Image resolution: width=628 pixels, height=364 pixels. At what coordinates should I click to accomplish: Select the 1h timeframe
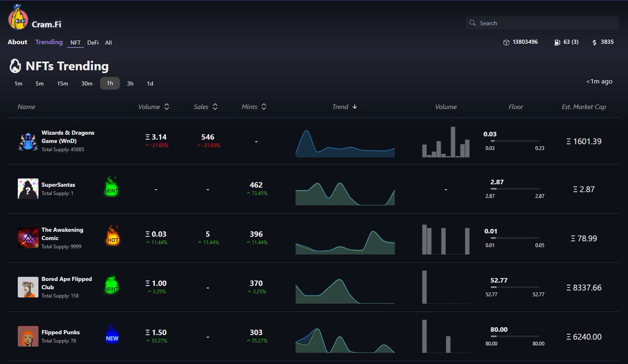[x=110, y=84]
